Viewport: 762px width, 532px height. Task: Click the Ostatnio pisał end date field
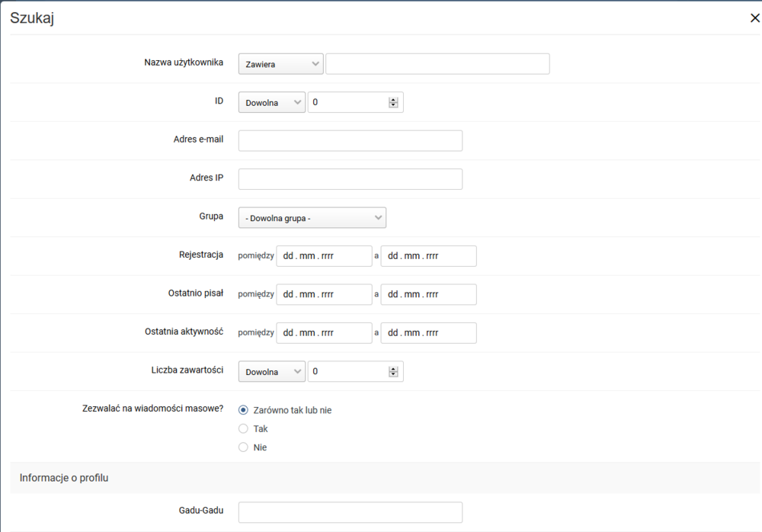[428, 294]
